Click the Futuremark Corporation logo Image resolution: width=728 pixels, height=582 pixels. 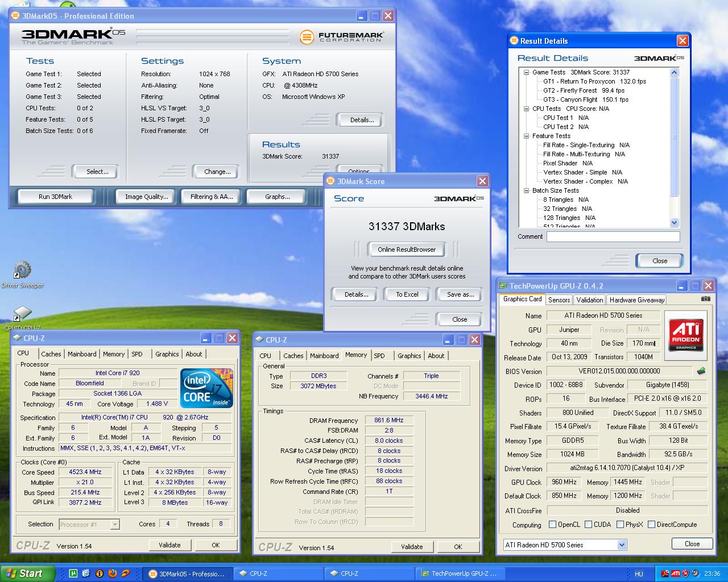(341, 37)
